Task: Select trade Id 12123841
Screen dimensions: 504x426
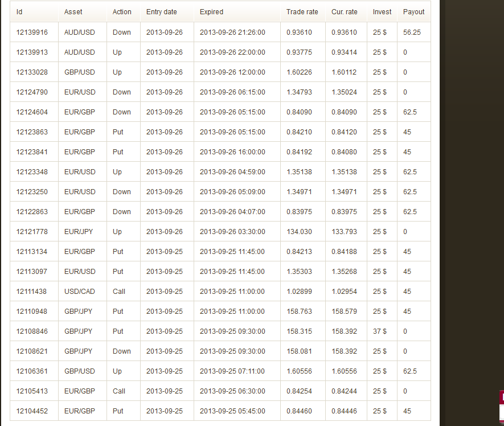Action: [32, 151]
